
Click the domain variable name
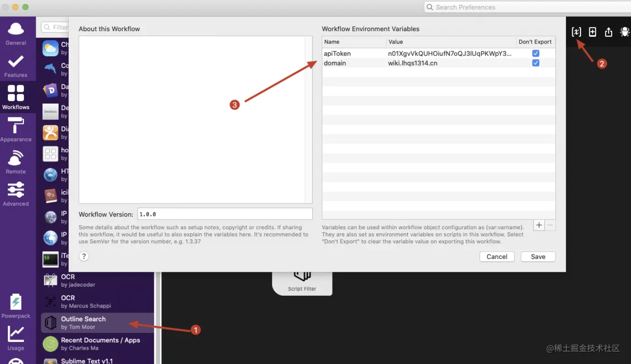point(335,63)
